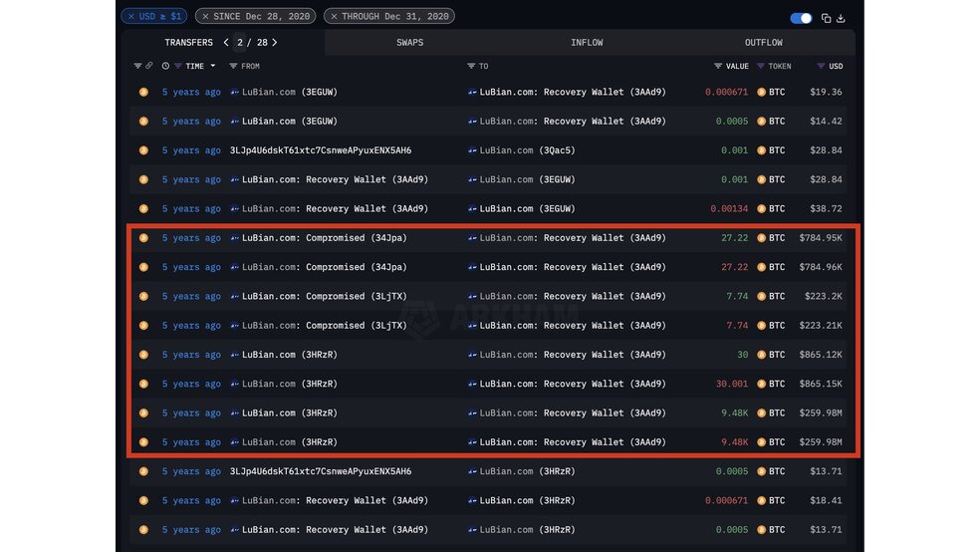
Task: Open the TIME column filter icon
Action: (178, 66)
